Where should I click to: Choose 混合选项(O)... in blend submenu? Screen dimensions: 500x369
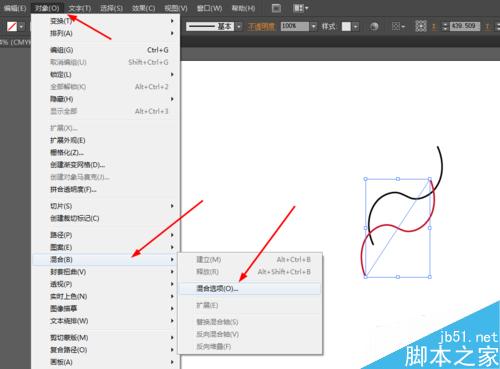[250, 289]
